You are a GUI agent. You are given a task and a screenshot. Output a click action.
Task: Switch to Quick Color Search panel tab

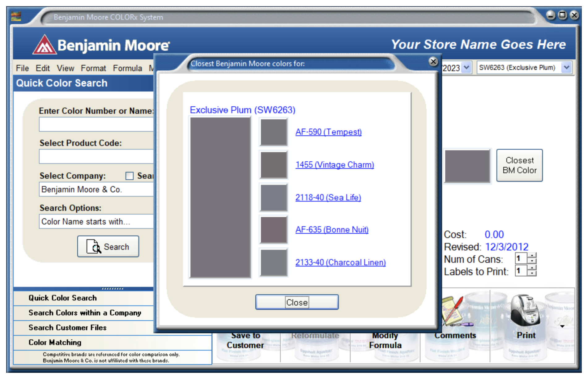(83, 298)
